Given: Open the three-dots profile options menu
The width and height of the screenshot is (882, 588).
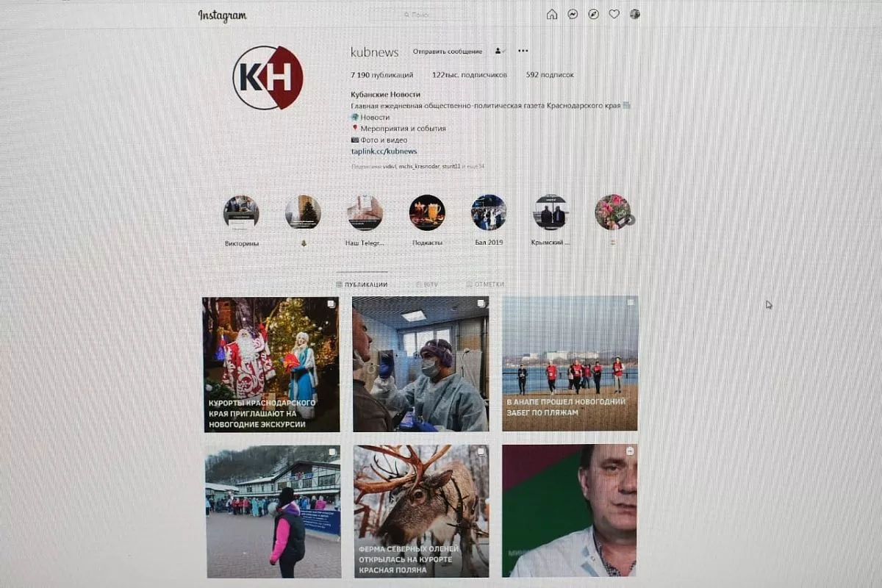Looking at the screenshot, I should pos(523,51).
